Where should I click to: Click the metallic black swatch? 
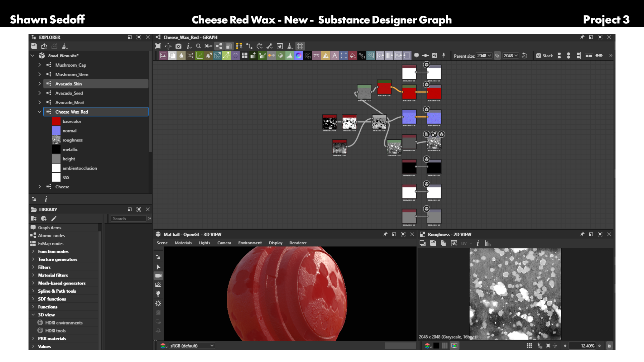coord(56,149)
